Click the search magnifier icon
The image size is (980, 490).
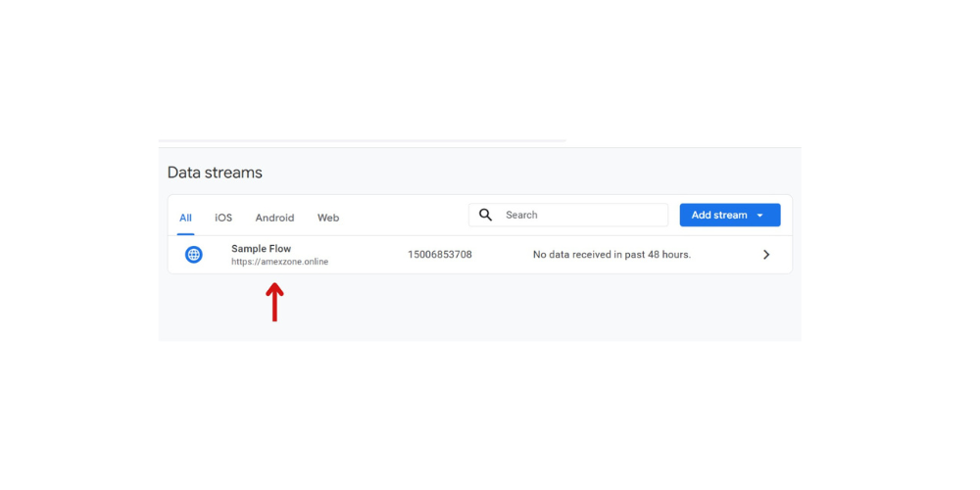[486, 215]
